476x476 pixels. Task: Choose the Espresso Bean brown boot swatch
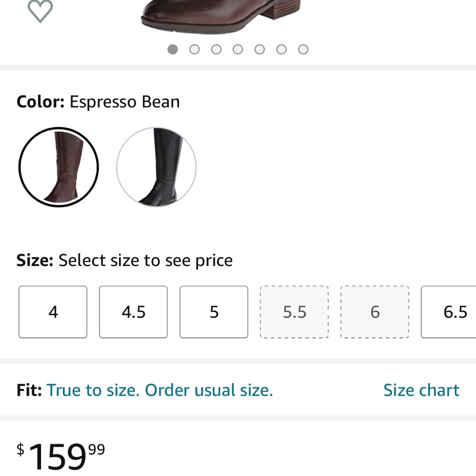click(59, 167)
